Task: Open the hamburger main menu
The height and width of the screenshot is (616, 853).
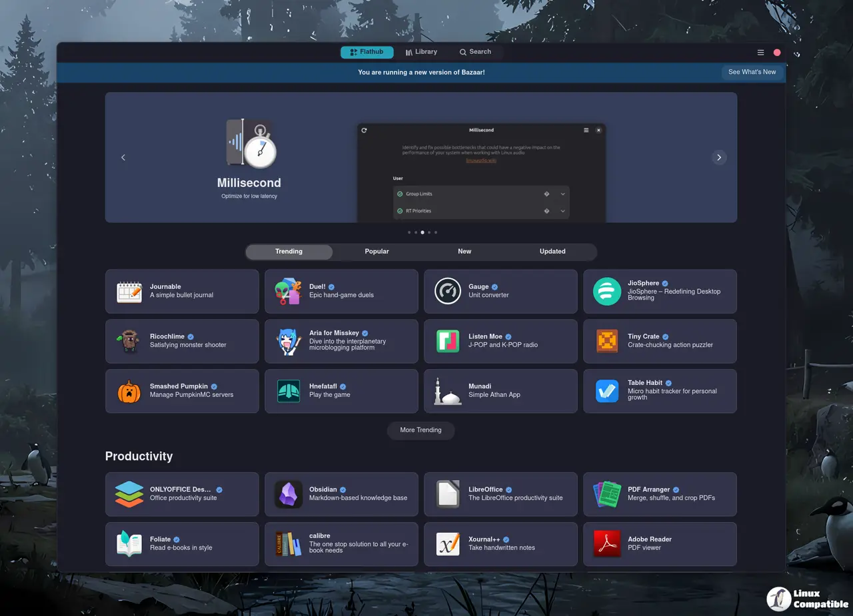Action: point(760,53)
